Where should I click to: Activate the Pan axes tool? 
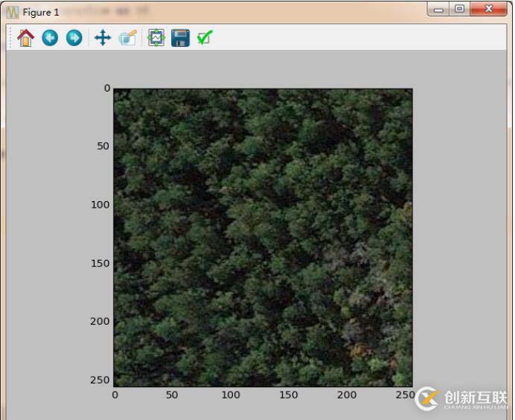(x=102, y=38)
